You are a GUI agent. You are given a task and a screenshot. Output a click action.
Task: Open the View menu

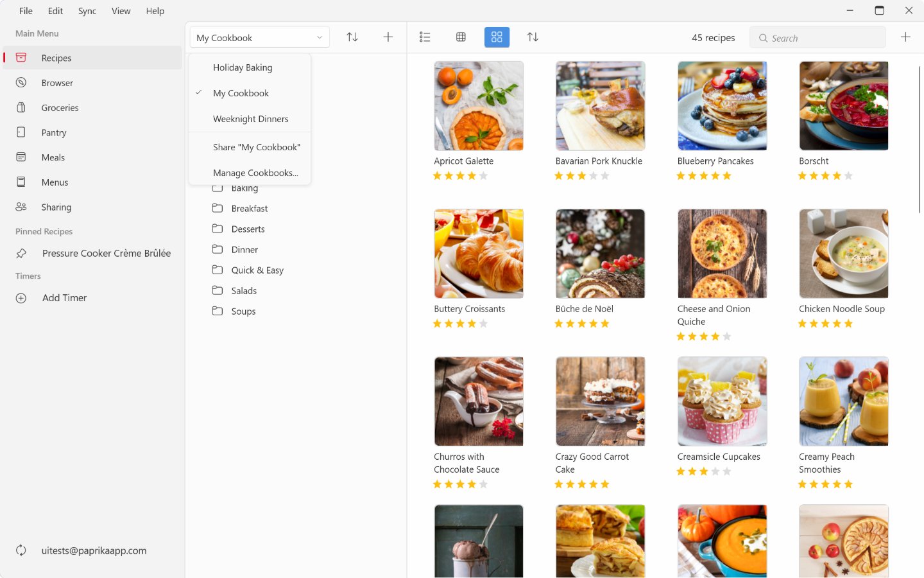click(x=121, y=11)
